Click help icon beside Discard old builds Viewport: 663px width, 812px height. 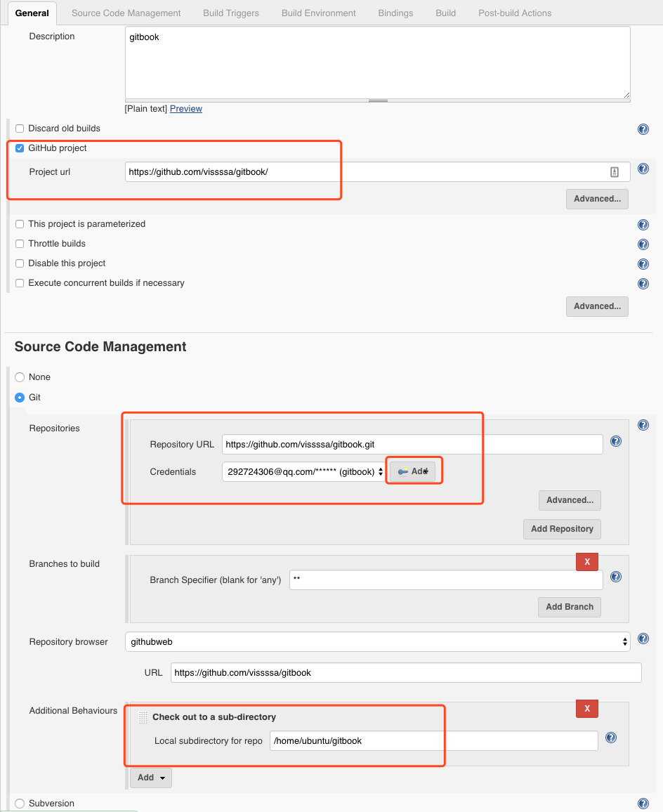(x=643, y=129)
